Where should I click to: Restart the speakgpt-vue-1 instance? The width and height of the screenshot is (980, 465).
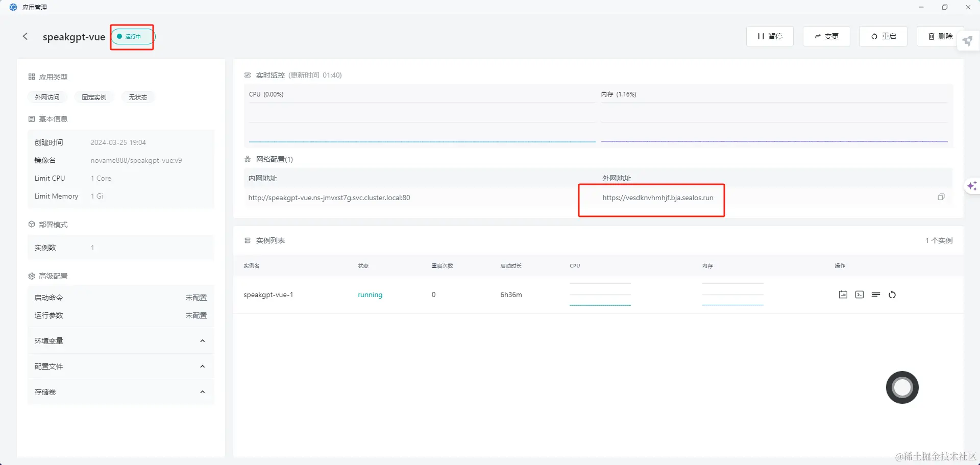point(892,295)
